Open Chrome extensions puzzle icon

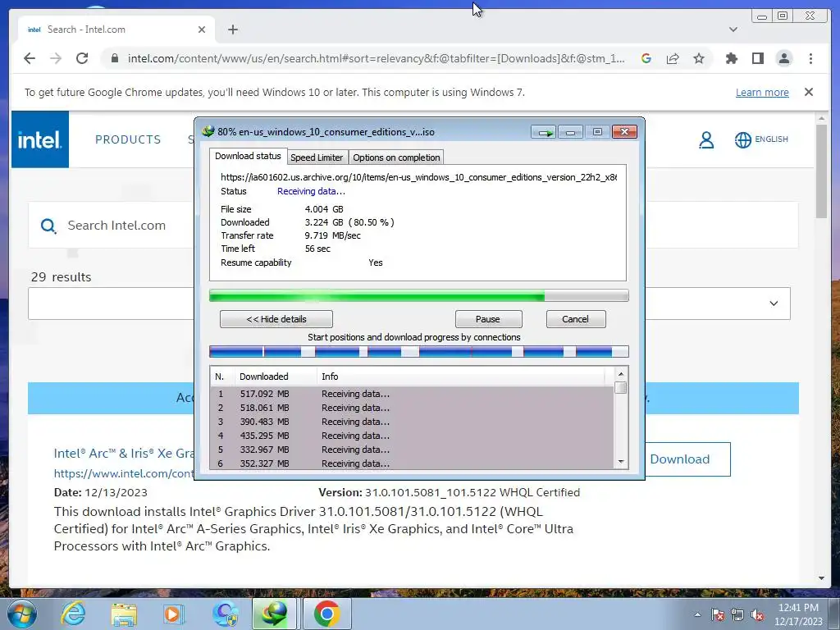tap(731, 58)
